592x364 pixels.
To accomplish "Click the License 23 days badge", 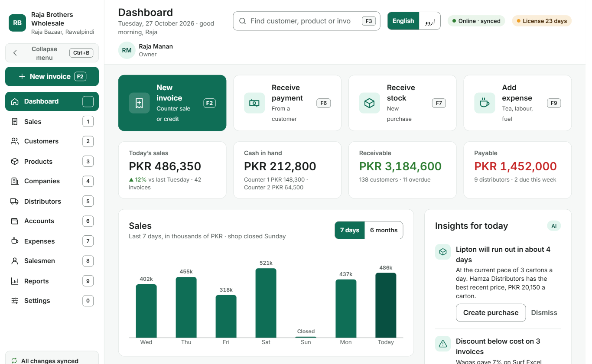I will point(542,21).
